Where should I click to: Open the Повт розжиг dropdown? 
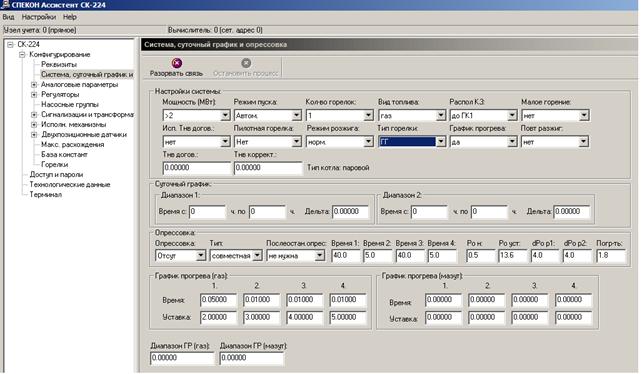584,142
